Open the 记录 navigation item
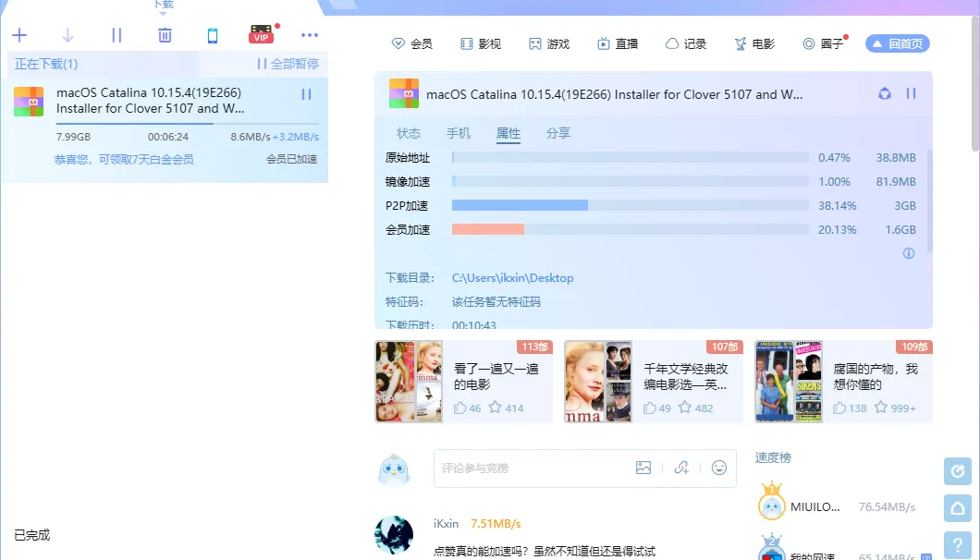Image resolution: width=980 pixels, height=560 pixels. pos(686,43)
